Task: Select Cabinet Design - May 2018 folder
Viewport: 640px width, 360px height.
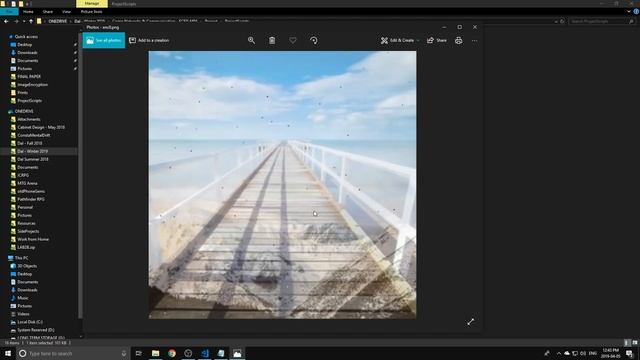Action: [x=41, y=127]
